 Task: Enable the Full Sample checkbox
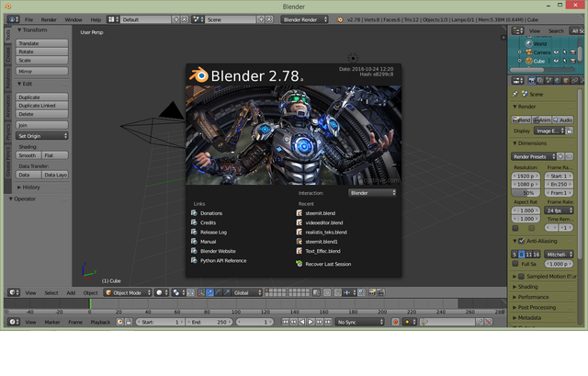(x=515, y=264)
